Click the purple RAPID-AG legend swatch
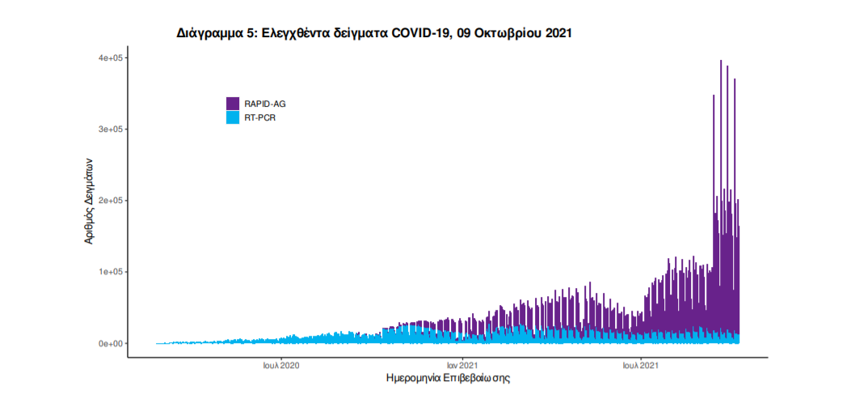The image size is (868, 411). click(x=233, y=104)
